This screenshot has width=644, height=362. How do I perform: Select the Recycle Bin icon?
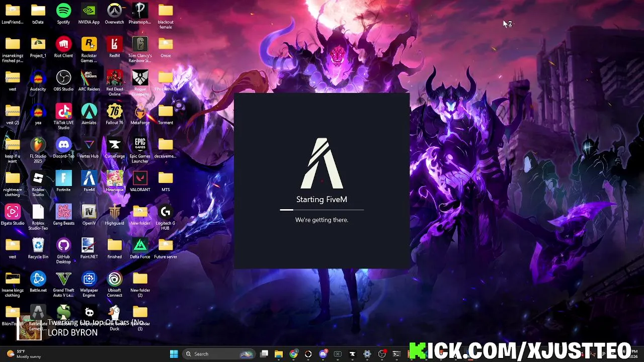click(x=38, y=248)
